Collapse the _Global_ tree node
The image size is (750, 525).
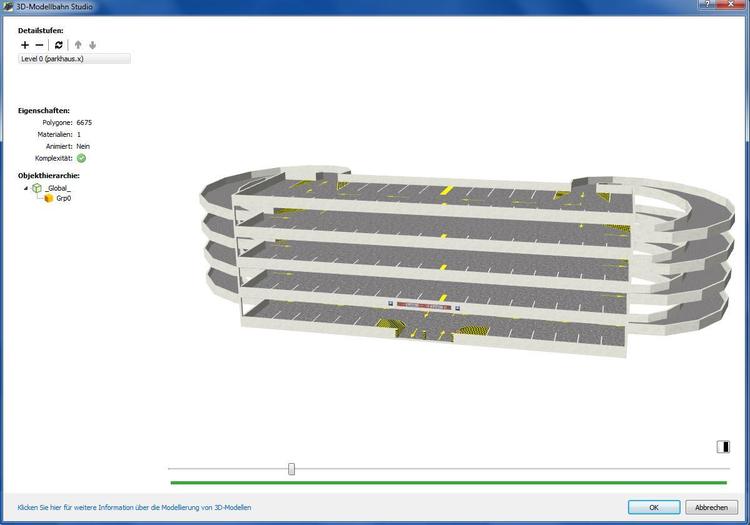(25, 188)
